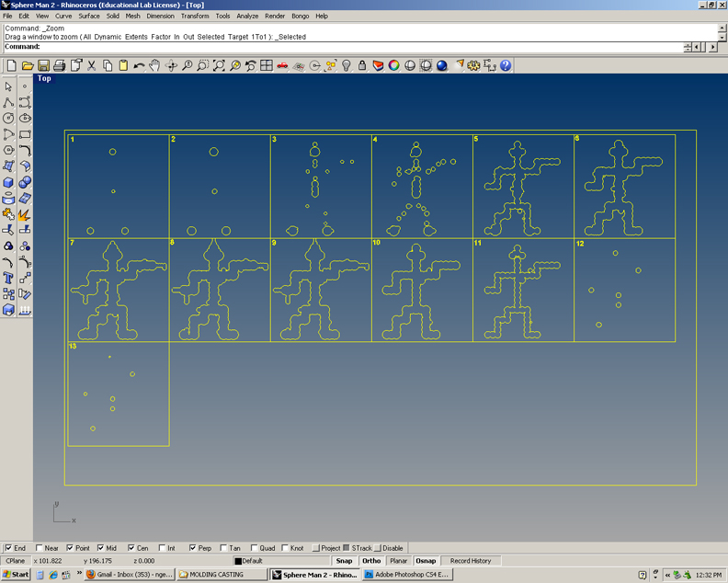This screenshot has width=728, height=583.
Task: Open the Surface menu
Action: [89, 16]
